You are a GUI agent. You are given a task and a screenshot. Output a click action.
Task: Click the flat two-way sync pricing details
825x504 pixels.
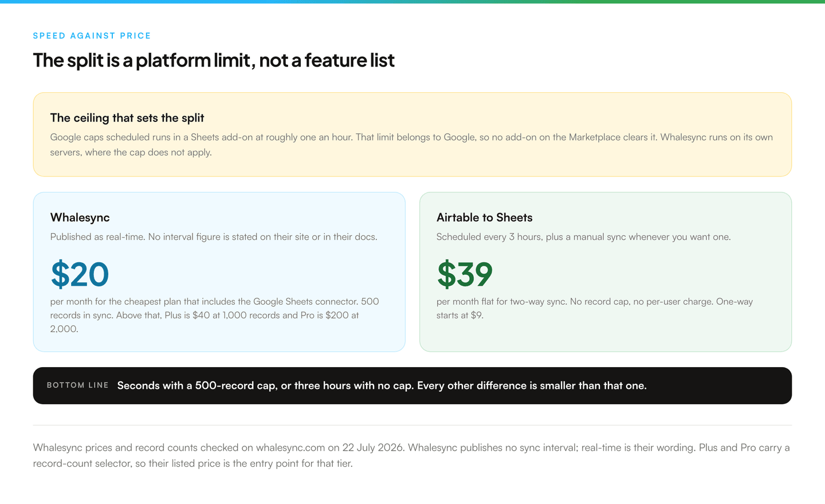coord(595,308)
